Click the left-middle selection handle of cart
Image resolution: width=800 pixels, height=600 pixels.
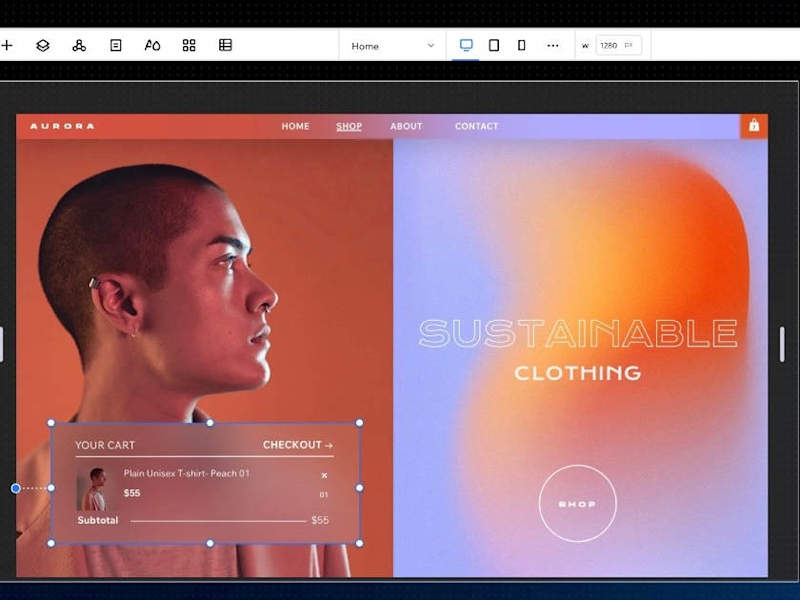pos(51,488)
